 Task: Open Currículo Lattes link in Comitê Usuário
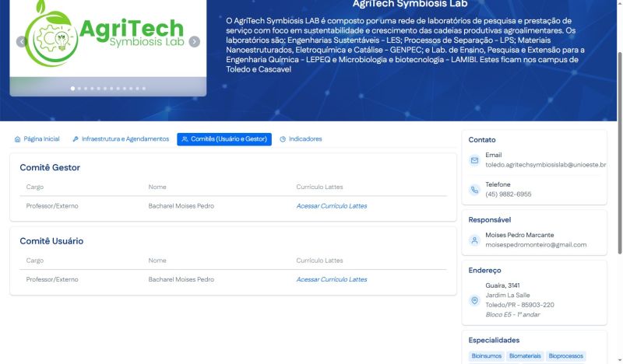[331, 279]
